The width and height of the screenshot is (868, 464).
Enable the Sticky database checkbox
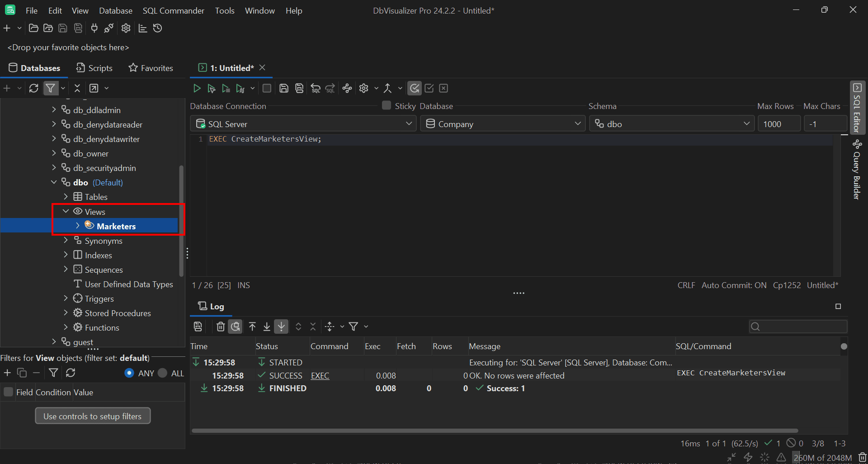(x=387, y=105)
